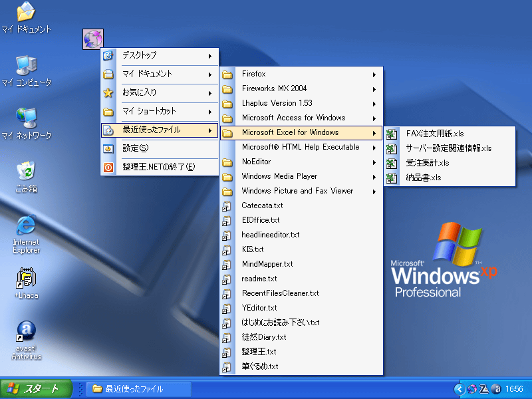Open 納品書.xls
Viewport: 532px width, 399px height.
point(450,178)
